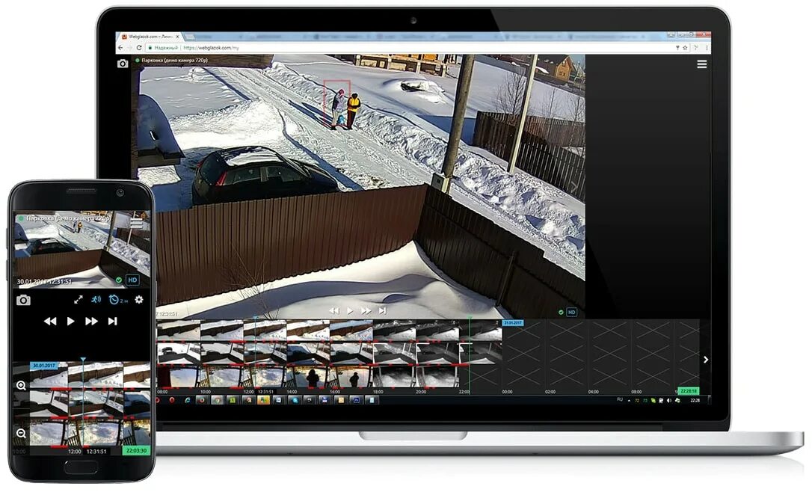
Task: Bookmark the page with the star icon
Action: click(x=685, y=48)
